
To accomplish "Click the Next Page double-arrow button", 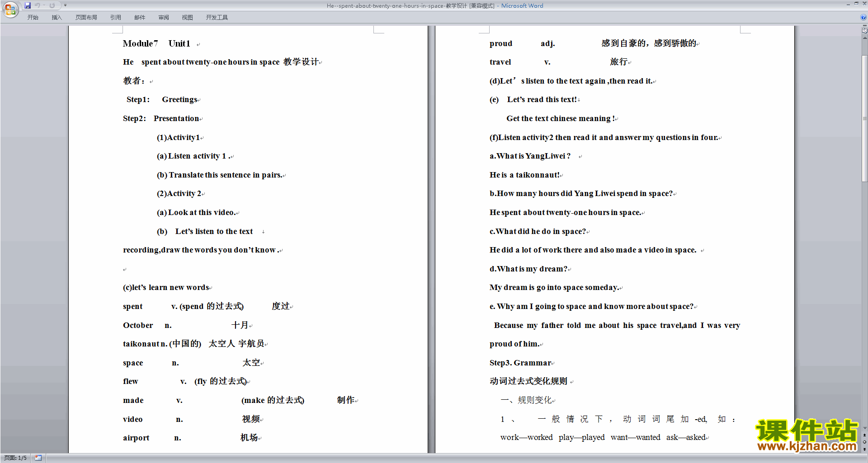I will 864,449.
